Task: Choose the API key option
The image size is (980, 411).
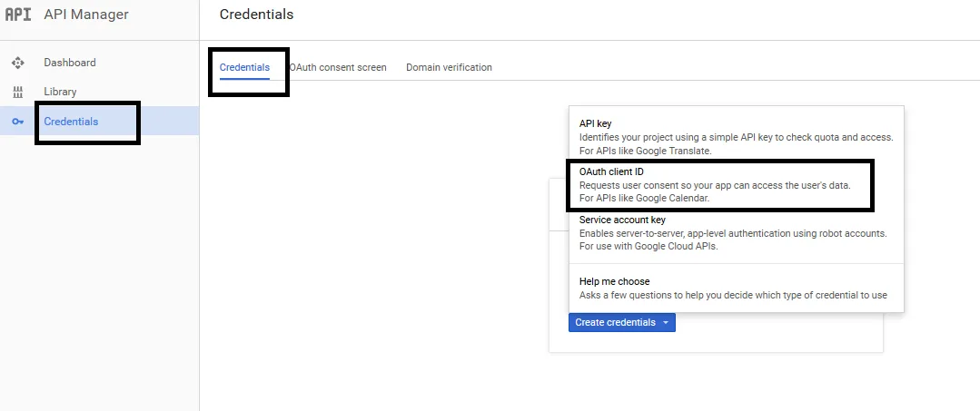Action: [737, 137]
